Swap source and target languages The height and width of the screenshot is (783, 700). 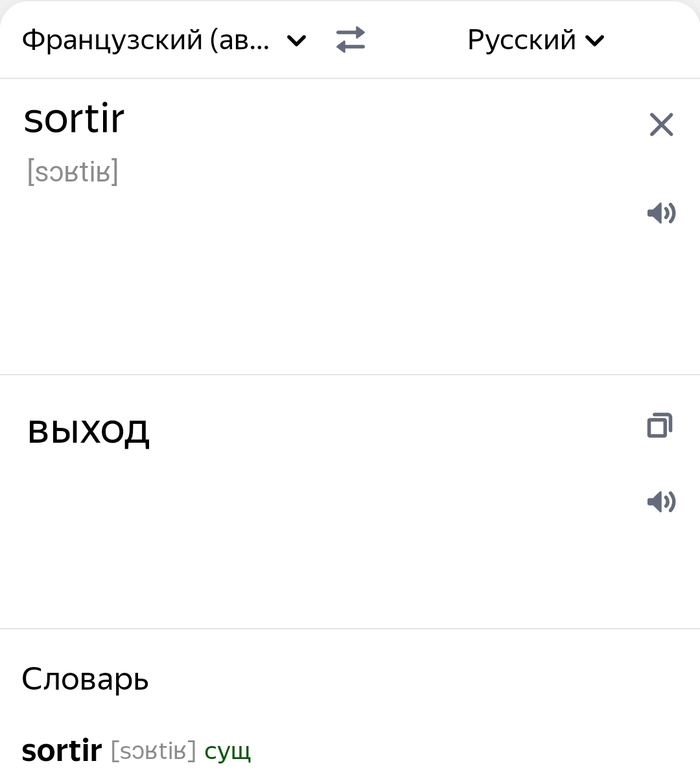[x=350, y=40]
